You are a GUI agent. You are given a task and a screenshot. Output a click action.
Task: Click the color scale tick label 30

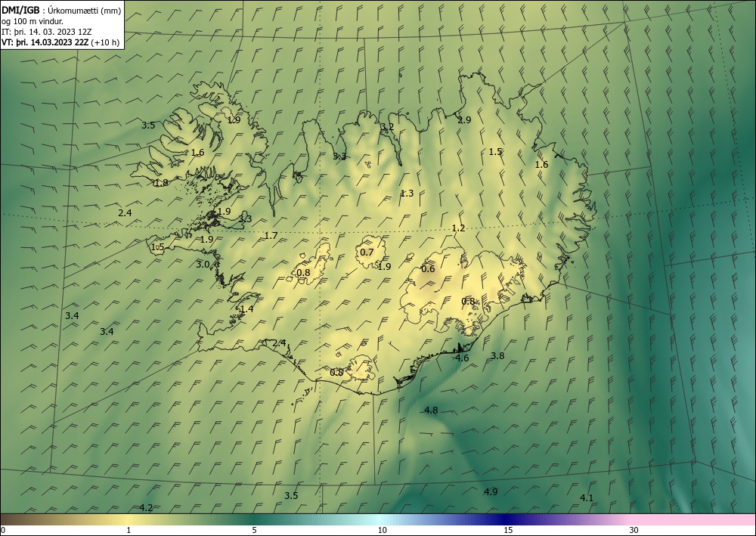(634, 530)
